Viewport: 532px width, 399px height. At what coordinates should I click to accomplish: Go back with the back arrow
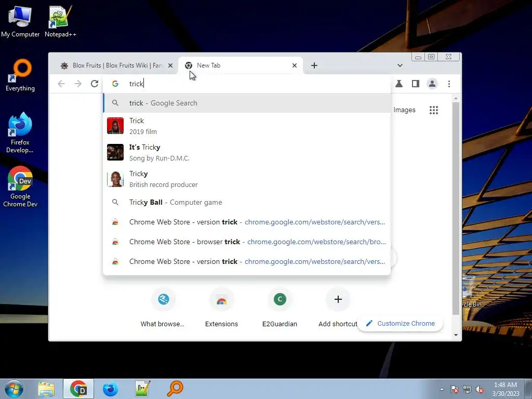click(61, 84)
